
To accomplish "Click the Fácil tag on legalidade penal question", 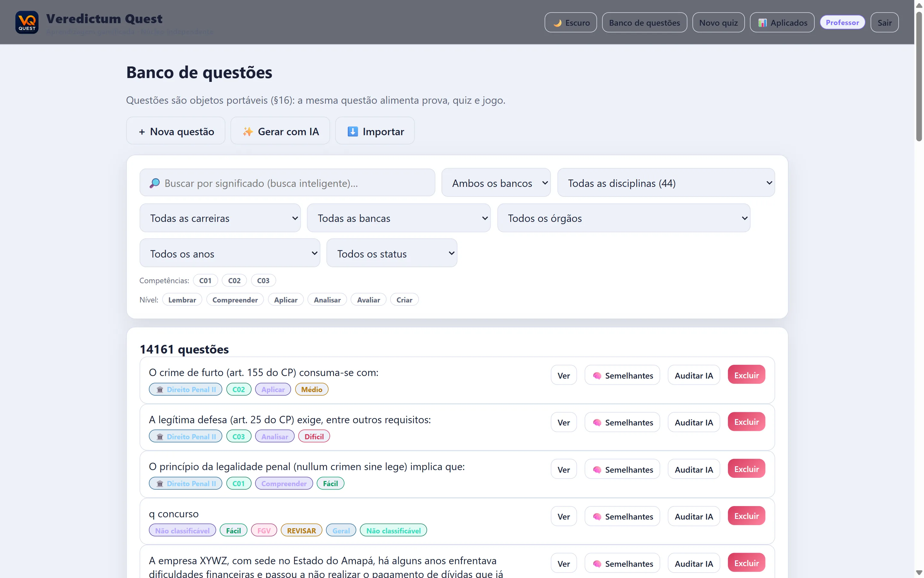I will [x=330, y=484].
